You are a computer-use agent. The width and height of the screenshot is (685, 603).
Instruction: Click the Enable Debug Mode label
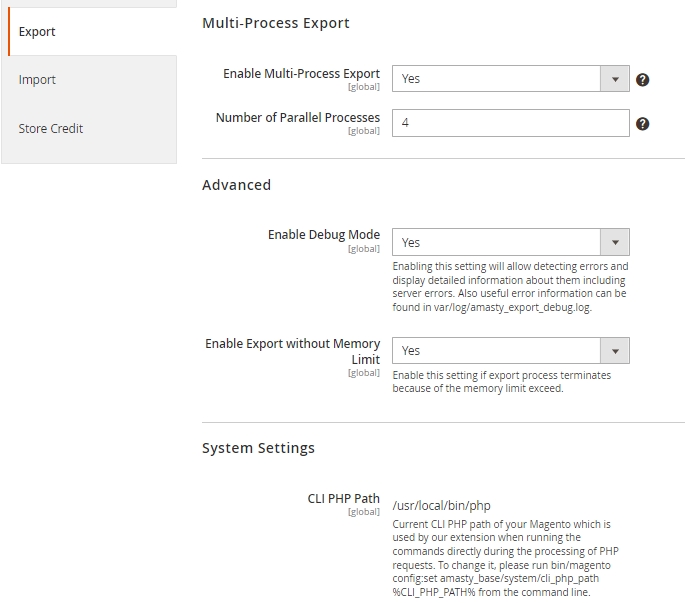tap(324, 235)
